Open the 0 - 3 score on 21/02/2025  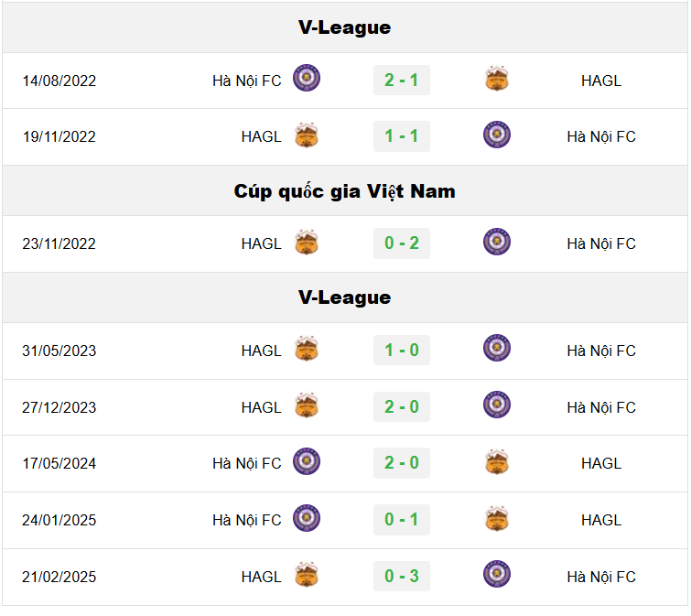click(402, 577)
